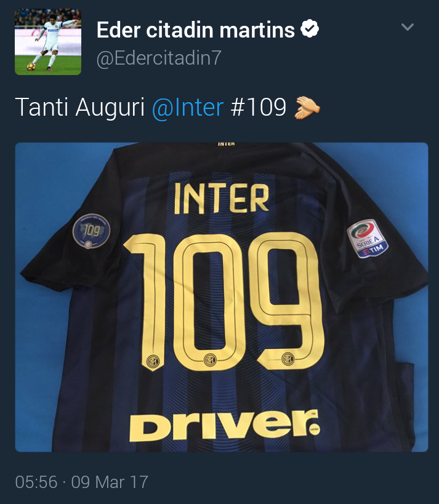Click the clapping hands emoji
The image size is (439, 504).
click(x=307, y=108)
